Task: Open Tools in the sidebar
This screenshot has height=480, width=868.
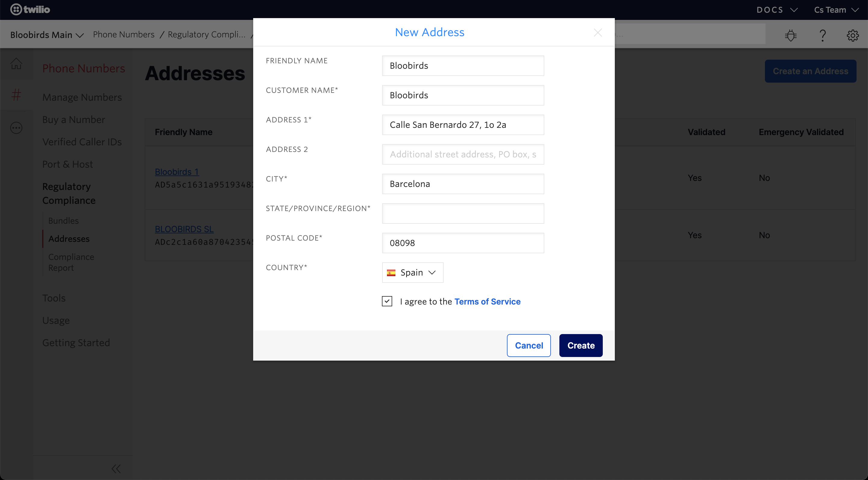Action: 54,298
